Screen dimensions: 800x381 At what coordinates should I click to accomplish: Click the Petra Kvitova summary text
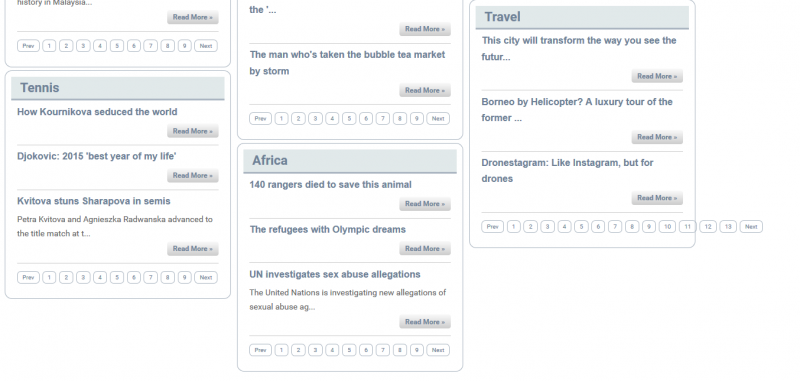coord(115,226)
